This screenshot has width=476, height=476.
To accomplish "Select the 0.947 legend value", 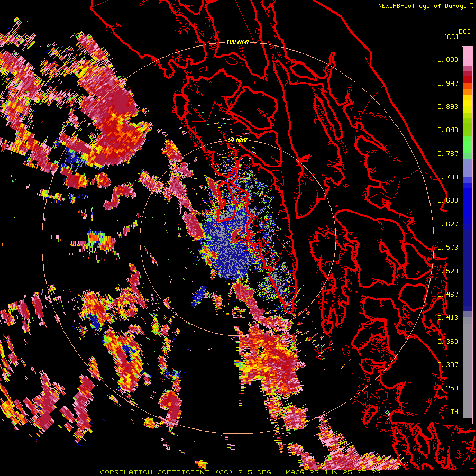I will (x=448, y=83).
